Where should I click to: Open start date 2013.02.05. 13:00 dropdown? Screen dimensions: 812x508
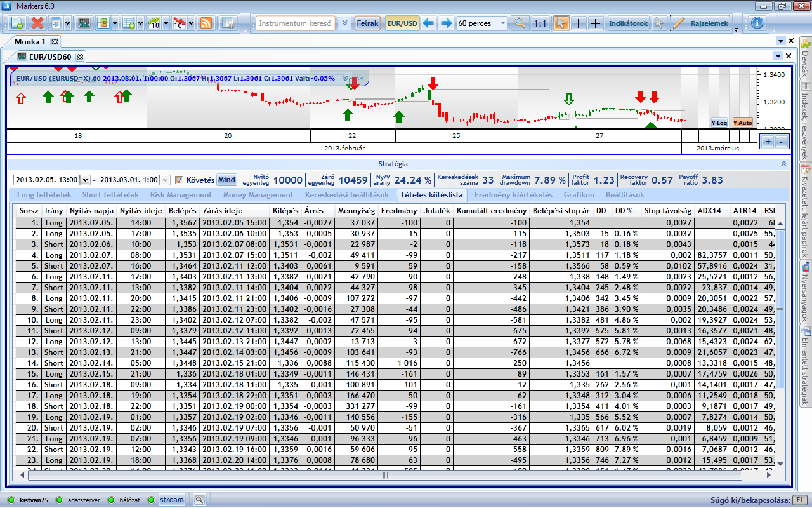coord(86,180)
